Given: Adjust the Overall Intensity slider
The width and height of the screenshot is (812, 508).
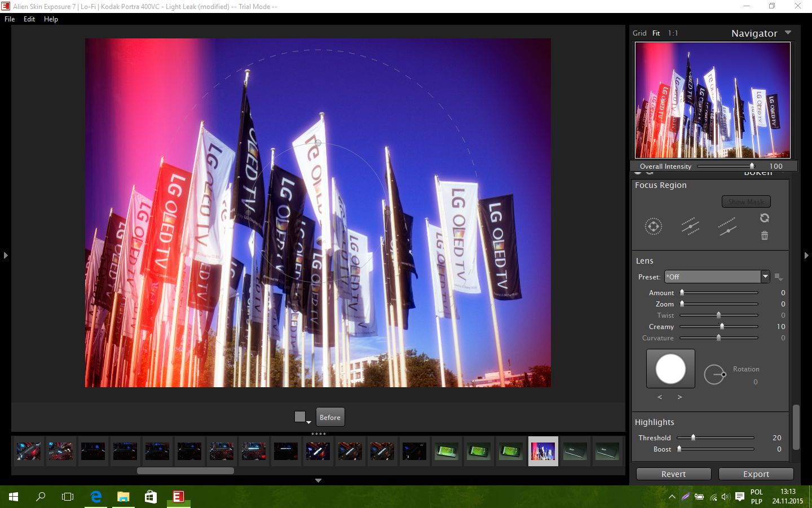Looking at the screenshot, I should (726, 166).
